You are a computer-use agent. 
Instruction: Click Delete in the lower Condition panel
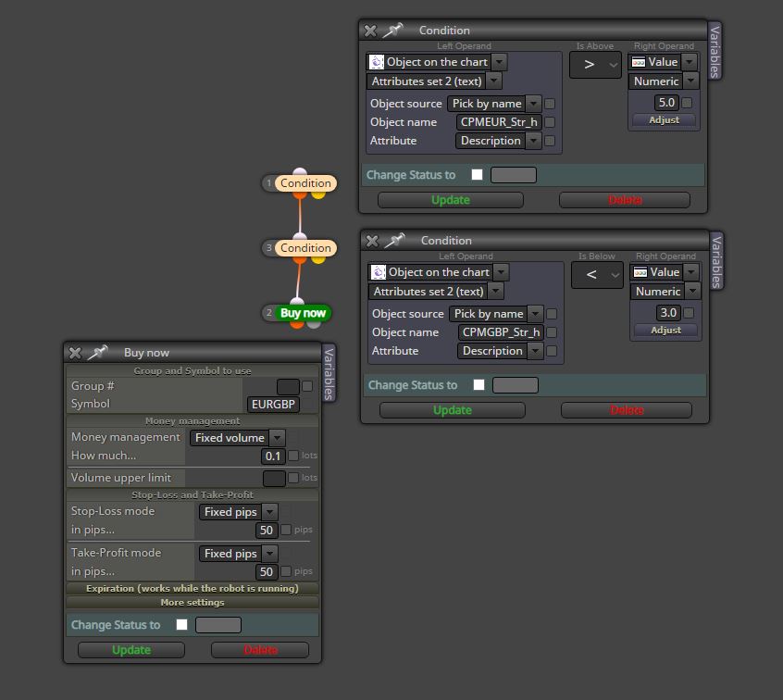point(627,411)
